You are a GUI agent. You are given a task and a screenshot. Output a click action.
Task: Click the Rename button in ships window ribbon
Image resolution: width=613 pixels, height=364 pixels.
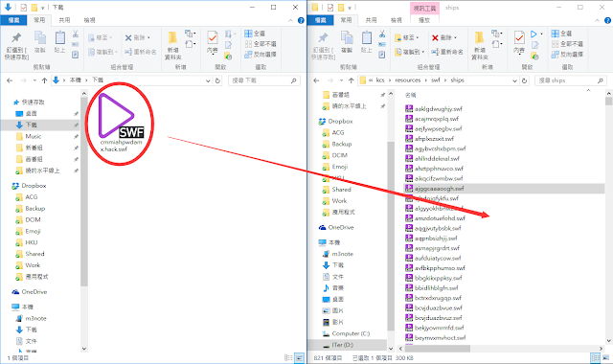coord(447,52)
